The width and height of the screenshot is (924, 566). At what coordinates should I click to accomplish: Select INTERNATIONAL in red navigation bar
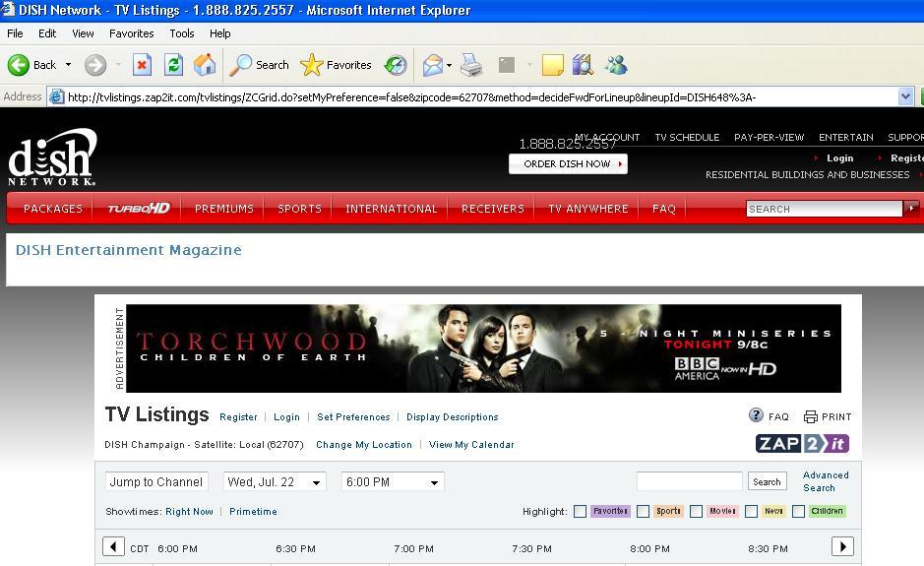pyautogui.click(x=392, y=209)
